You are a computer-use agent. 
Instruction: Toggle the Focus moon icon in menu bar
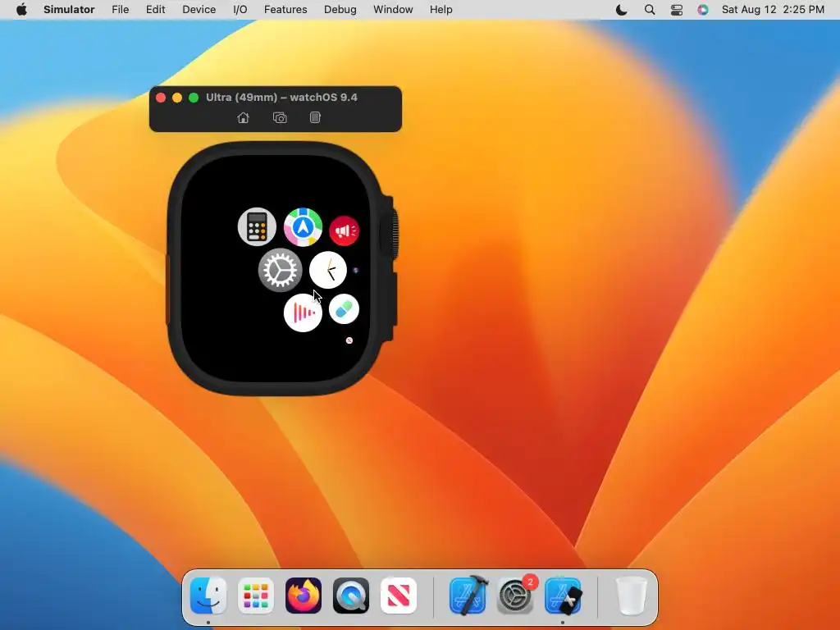pyautogui.click(x=622, y=10)
